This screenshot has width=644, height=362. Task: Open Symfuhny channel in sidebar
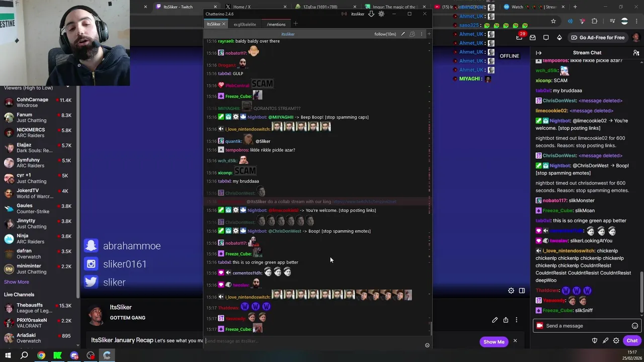pyautogui.click(x=38, y=163)
